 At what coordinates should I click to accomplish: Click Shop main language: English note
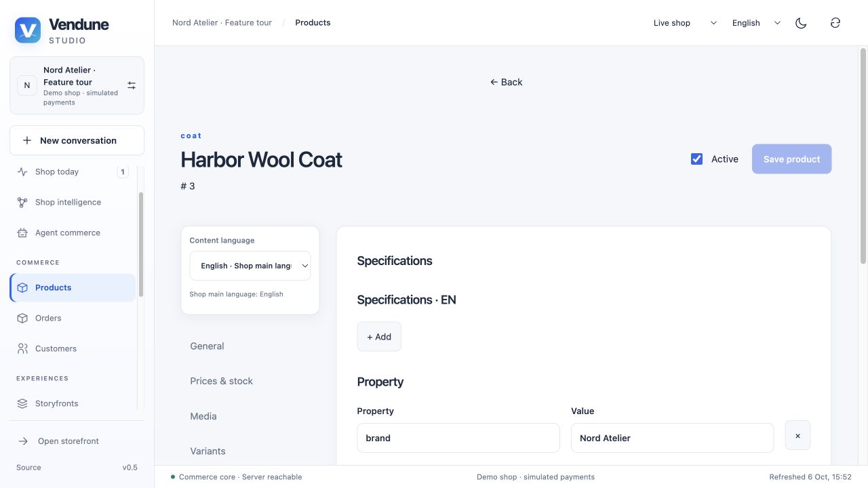coord(236,294)
